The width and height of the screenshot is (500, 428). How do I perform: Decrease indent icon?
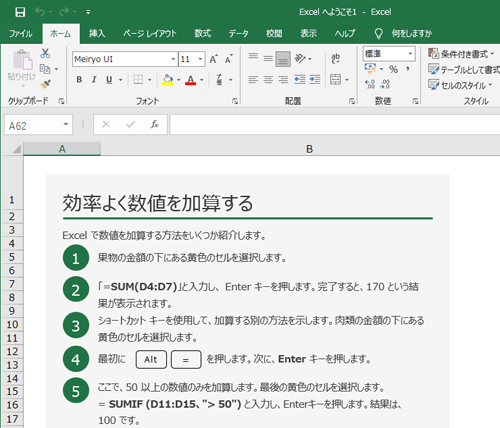300,80
